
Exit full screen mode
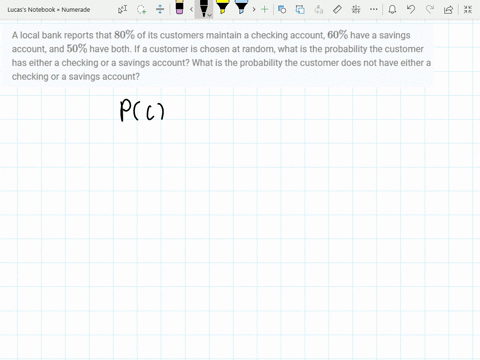tap(468, 9)
